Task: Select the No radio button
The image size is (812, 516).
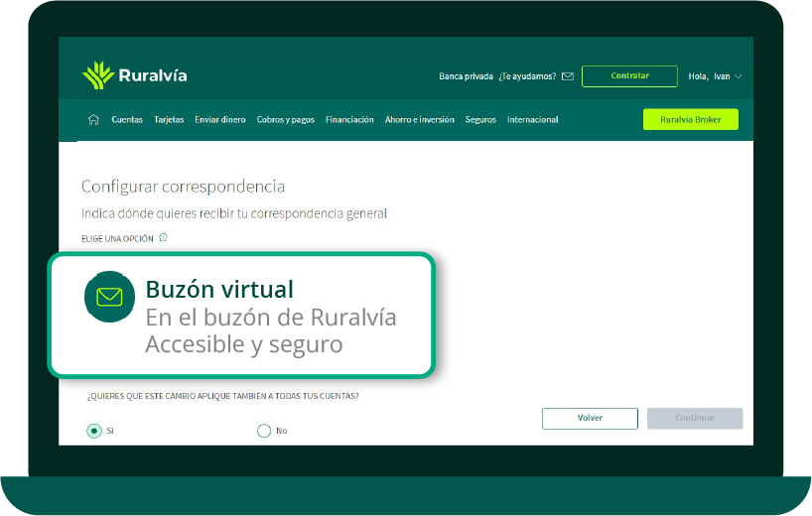Action: [264, 431]
